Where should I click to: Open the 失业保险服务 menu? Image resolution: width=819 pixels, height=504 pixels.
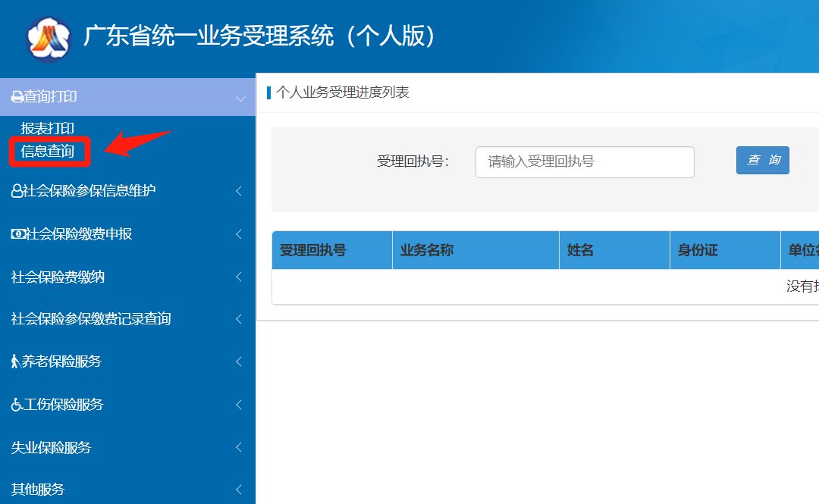coord(51,447)
